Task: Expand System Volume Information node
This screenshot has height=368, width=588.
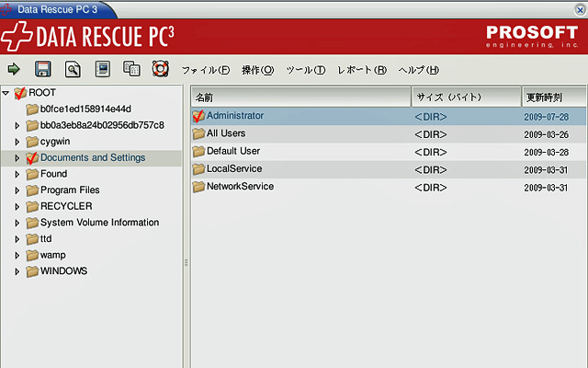Action: tap(17, 223)
